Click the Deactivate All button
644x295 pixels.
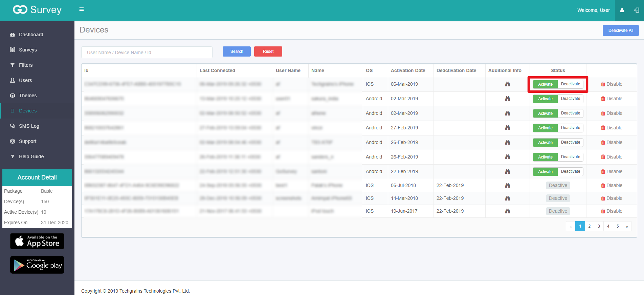(621, 30)
